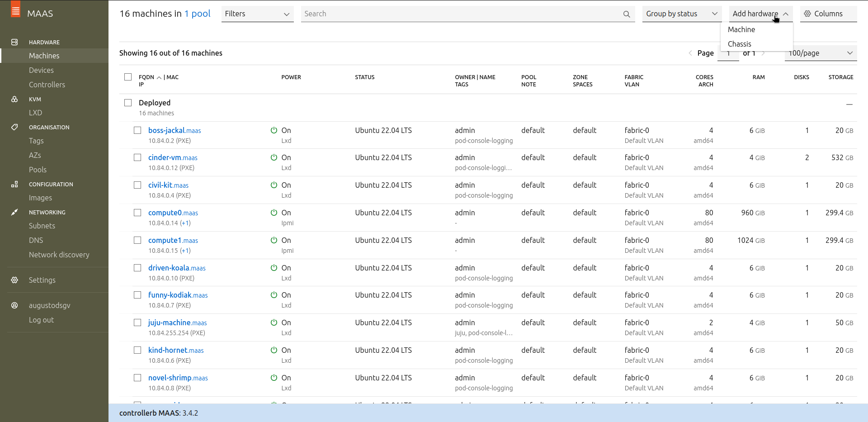
Task: Open the DNS sidebar entry
Action: coord(36,240)
